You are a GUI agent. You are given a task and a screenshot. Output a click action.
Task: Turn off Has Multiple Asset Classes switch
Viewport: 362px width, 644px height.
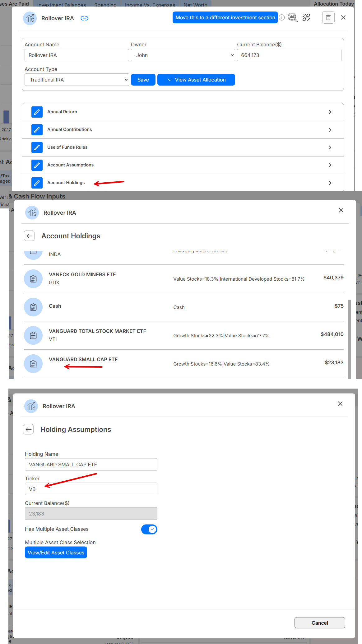149,529
